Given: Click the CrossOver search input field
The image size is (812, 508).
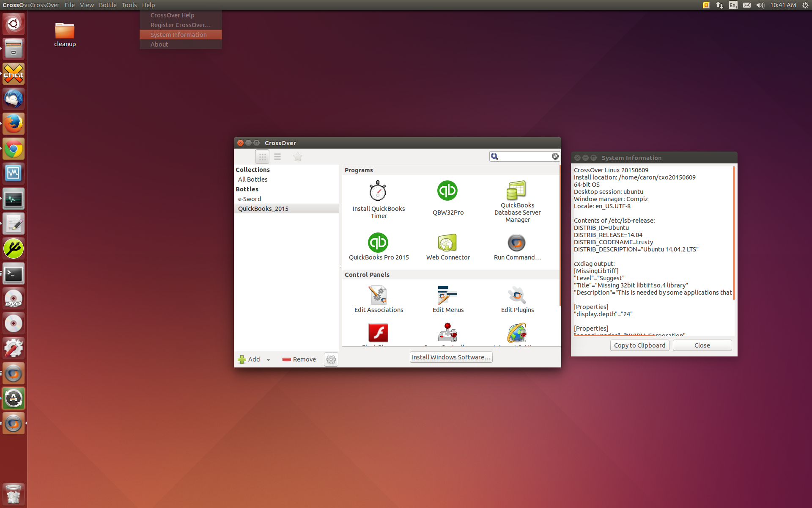Looking at the screenshot, I should click(522, 156).
